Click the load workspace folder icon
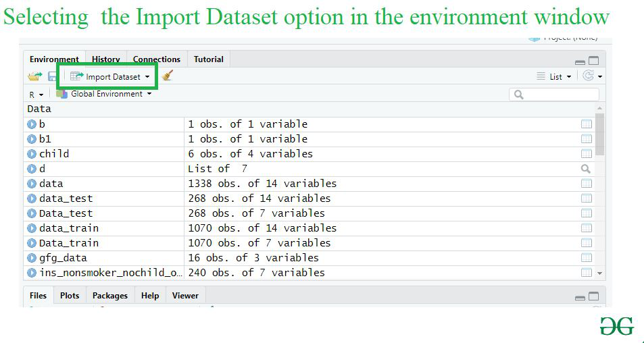This screenshot has width=644, height=343. point(34,77)
